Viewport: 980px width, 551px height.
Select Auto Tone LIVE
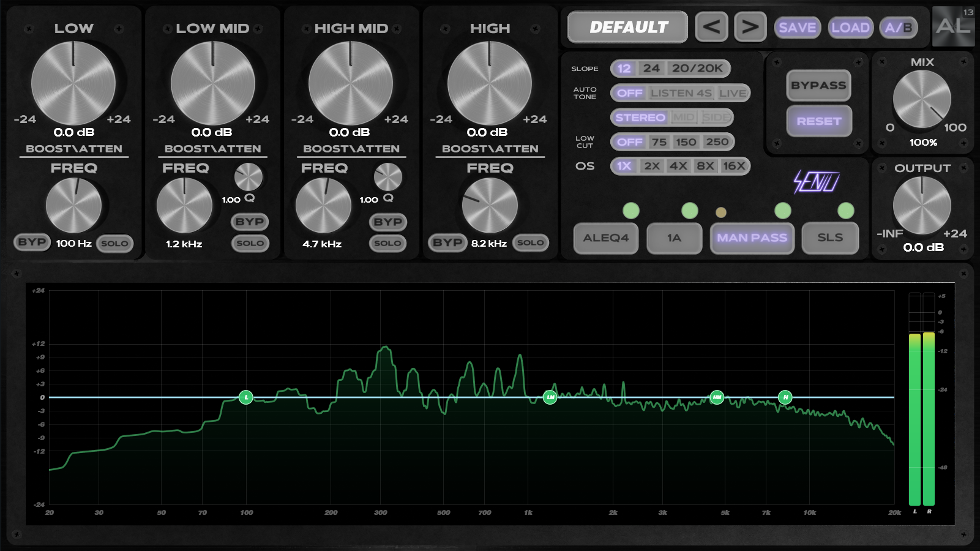tap(733, 93)
